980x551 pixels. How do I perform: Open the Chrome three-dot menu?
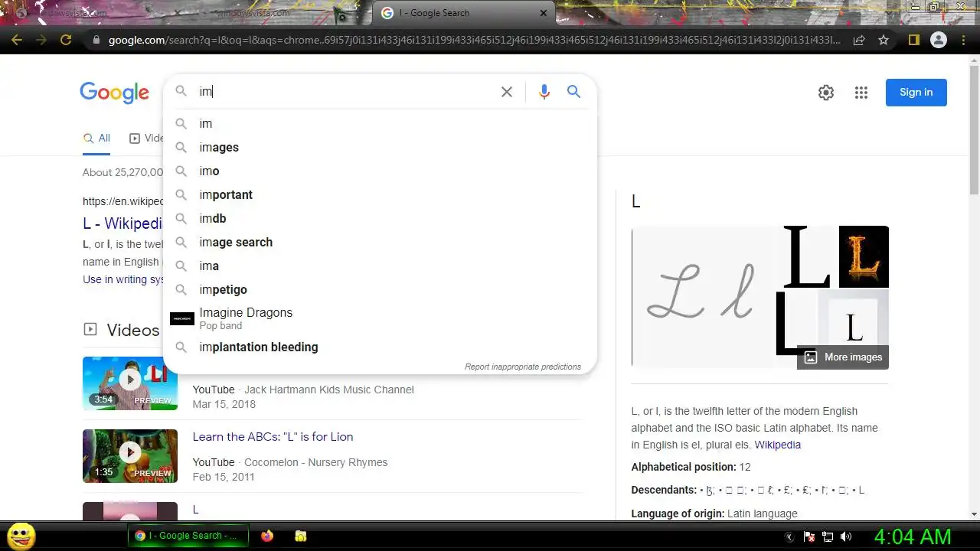963,40
